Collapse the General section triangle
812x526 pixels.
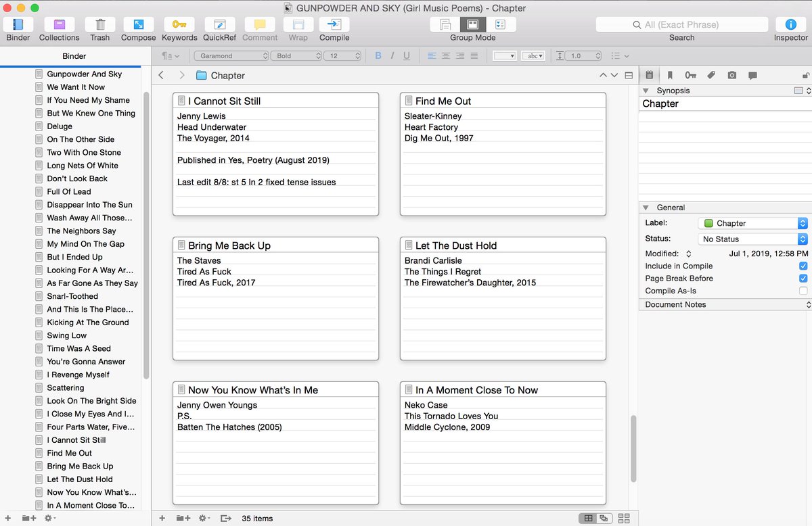[x=647, y=208]
